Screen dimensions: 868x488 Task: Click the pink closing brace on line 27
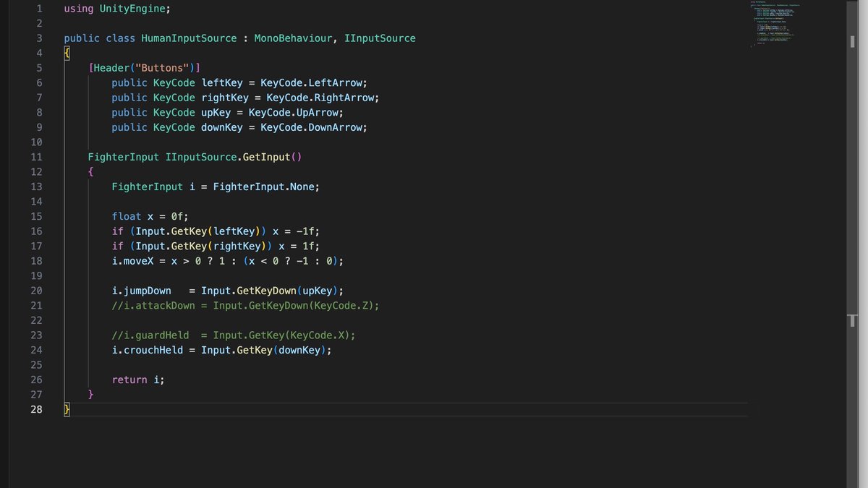coord(90,395)
